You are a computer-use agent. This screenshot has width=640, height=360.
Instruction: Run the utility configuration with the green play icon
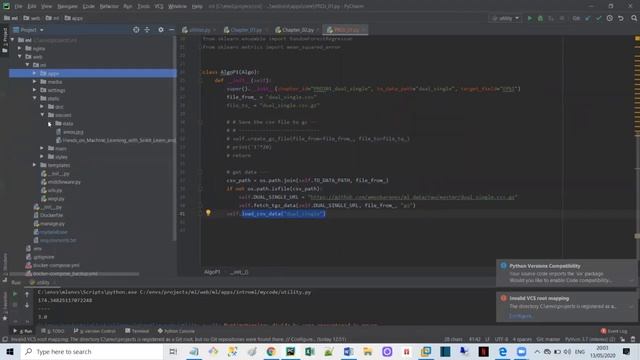click(529, 18)
